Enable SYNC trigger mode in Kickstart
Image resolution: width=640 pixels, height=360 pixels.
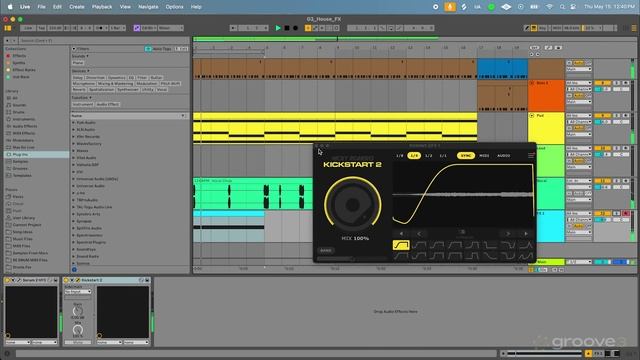[466, 156]
